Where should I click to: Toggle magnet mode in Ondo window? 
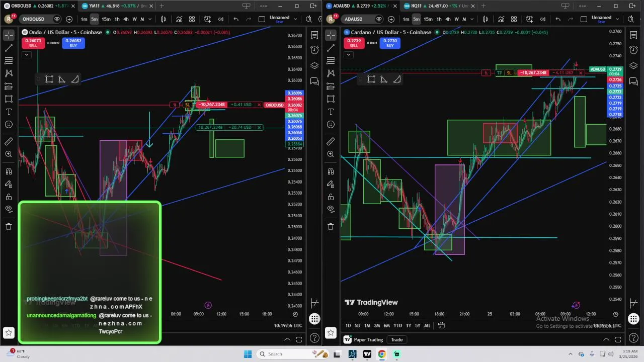click(9, 171)
